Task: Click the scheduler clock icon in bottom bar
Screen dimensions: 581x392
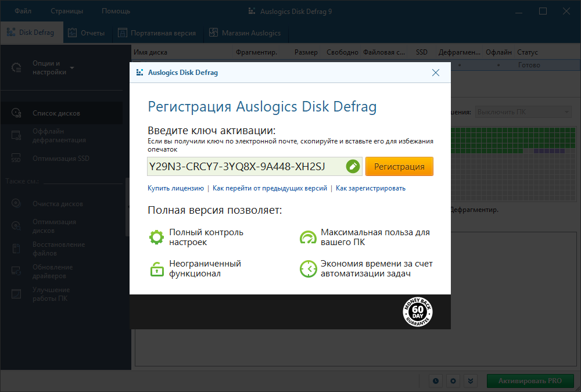Action: [436, 381]
